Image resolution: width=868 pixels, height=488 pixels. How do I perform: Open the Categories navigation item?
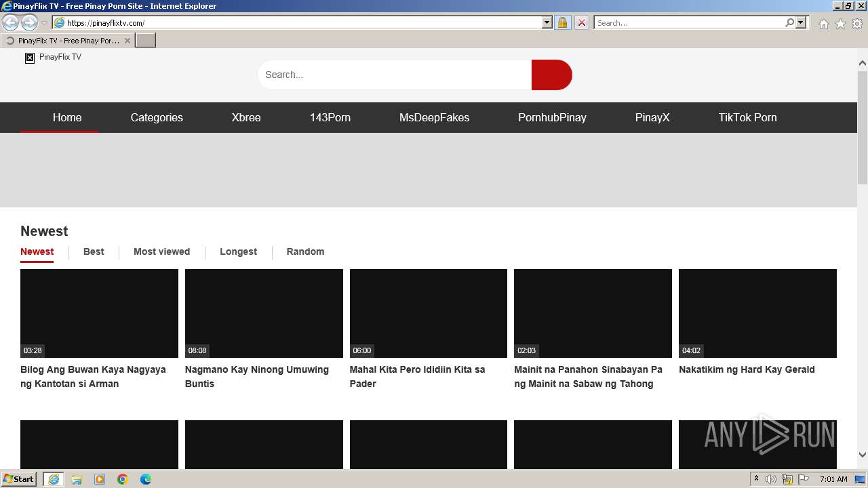coord(157,117)
